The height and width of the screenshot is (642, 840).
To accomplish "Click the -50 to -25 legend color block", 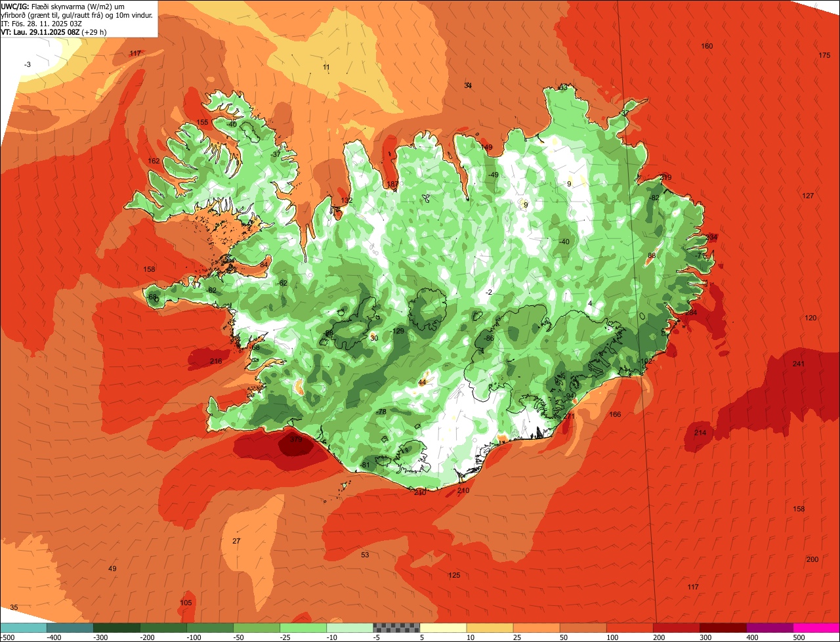I will tap(257, 628).
